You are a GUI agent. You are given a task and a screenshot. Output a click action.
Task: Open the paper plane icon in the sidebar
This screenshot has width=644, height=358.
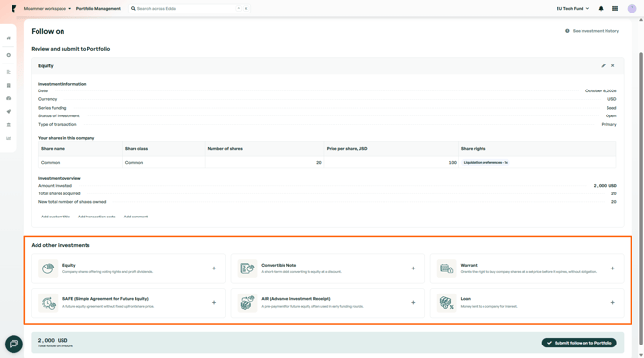9,112
